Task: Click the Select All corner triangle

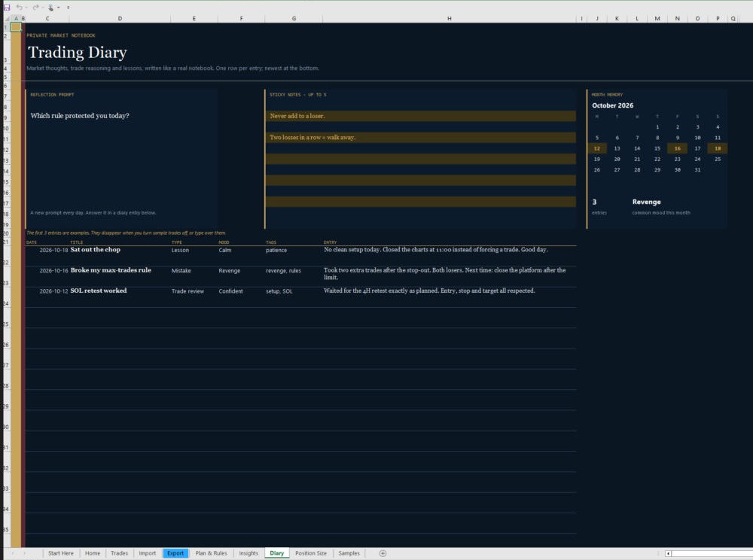Action: point(8,19)
